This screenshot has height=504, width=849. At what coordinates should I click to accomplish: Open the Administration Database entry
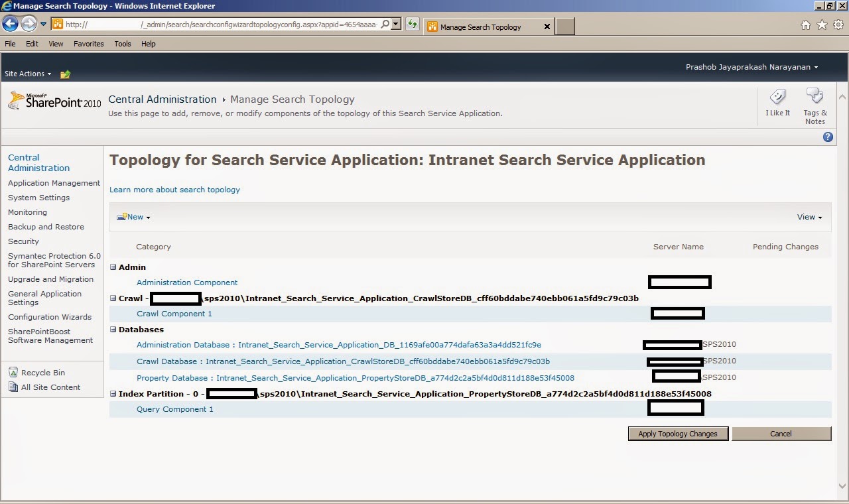click(339, 345)
